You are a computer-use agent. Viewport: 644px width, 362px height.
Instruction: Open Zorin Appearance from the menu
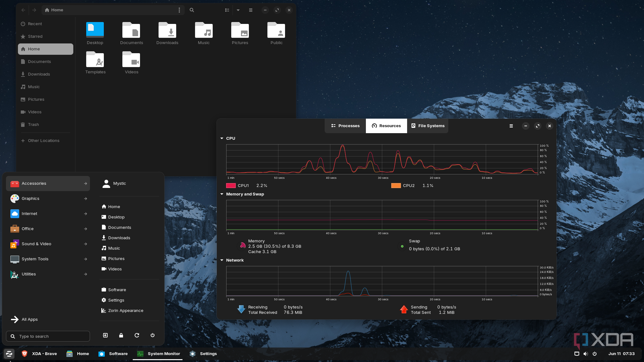[126, 310]
